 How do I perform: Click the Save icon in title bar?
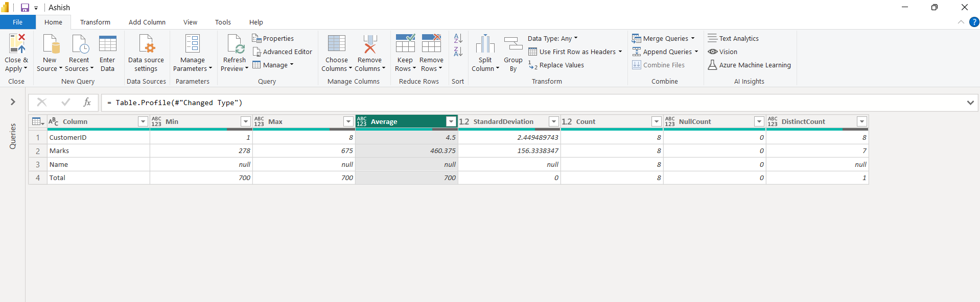pos(25,8)
